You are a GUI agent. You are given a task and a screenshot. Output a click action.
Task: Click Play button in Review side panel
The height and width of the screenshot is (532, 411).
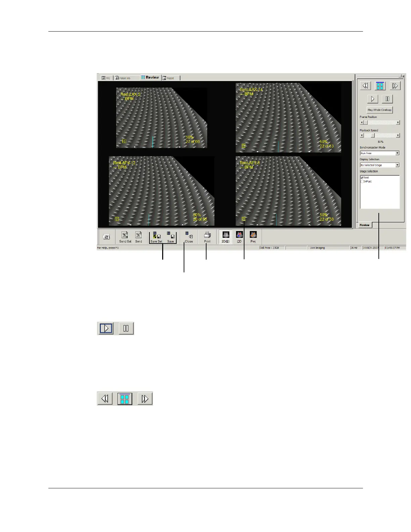click(x=373, y=99)
